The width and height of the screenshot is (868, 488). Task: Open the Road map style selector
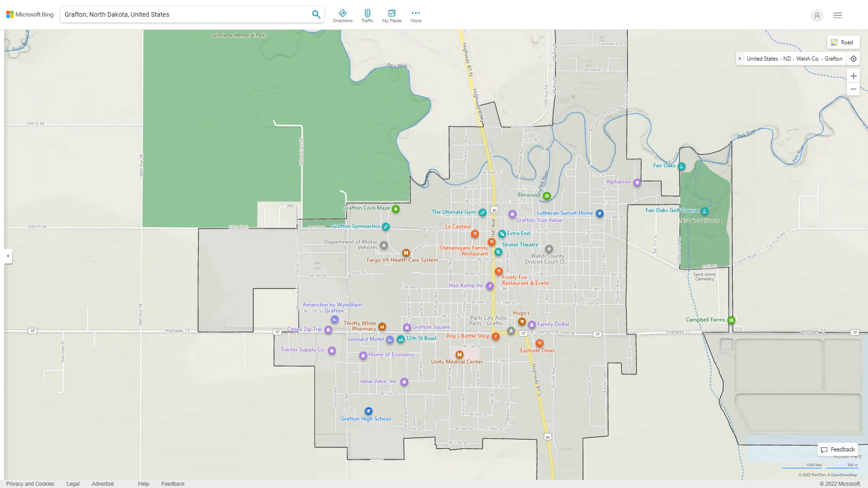click(843, 42)
